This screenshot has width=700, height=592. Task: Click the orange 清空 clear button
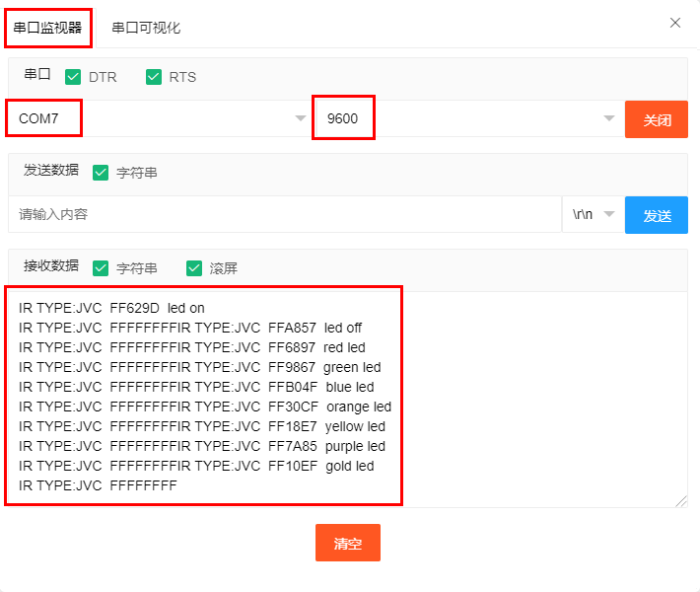[348, 543]
